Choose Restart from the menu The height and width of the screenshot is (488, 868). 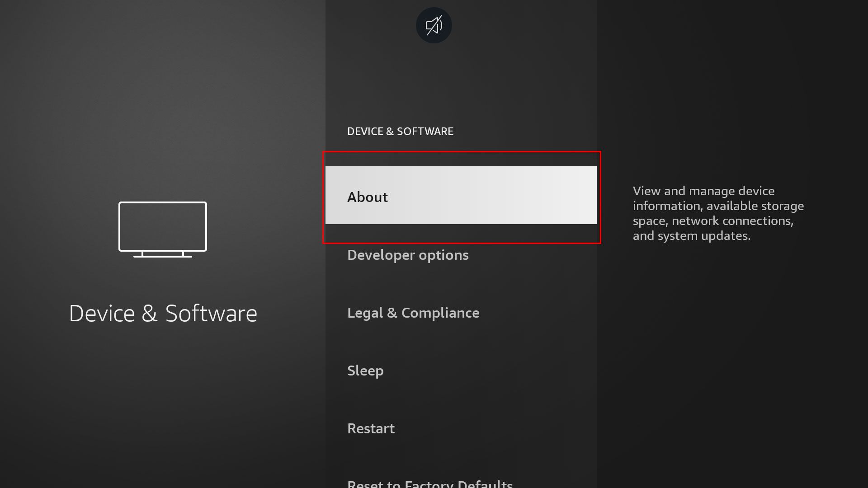click(371, 428)
